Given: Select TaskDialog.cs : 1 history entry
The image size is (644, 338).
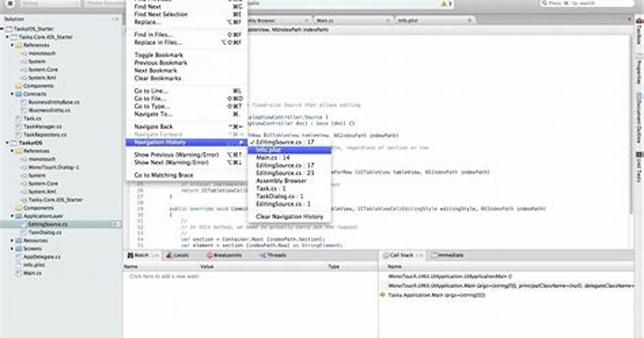Looking at the screenshot, I should pos(290,196).
